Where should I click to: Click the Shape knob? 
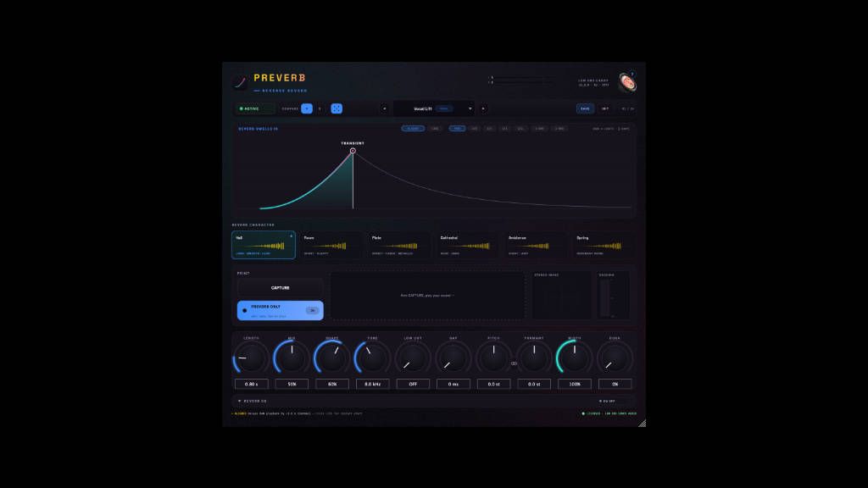[x=332, y=358]
